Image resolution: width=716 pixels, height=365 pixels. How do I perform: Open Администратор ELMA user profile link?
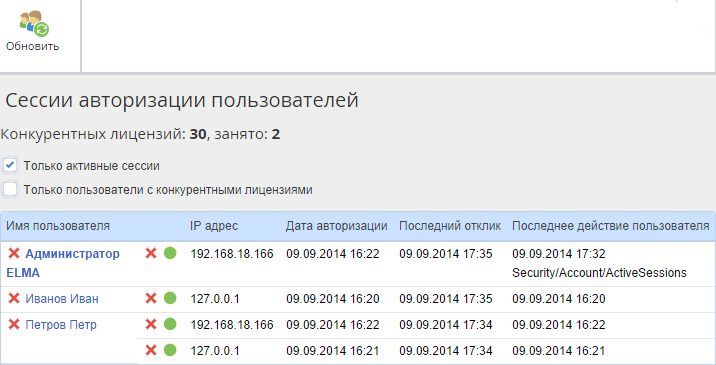coord(63,263)
